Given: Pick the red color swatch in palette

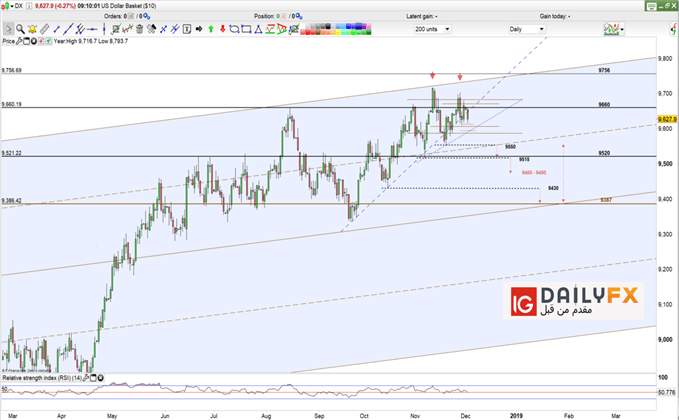Looking at the screenshot, I should click(x=309, y=32).
